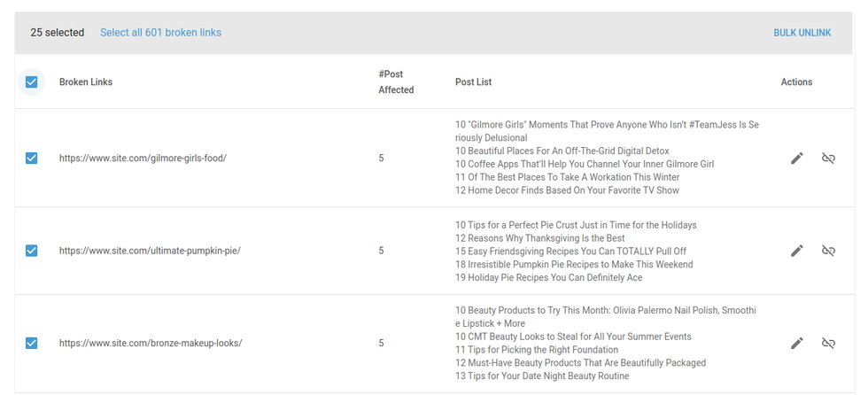Select all 601 broken links

(x=160, y=33)
